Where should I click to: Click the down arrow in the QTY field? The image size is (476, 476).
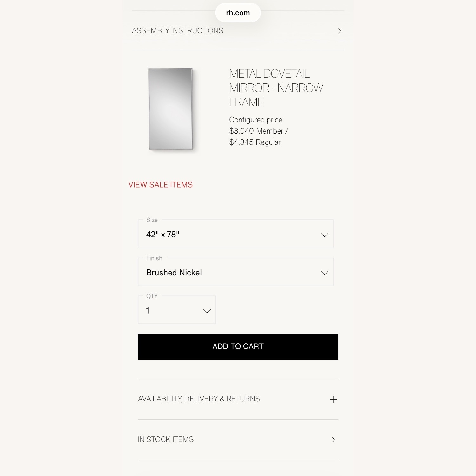[x=207, y=311]
